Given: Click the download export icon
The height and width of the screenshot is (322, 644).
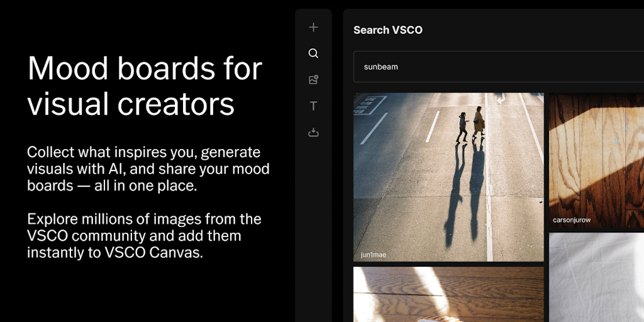Looking at the screenshot, I should [313, 133].
